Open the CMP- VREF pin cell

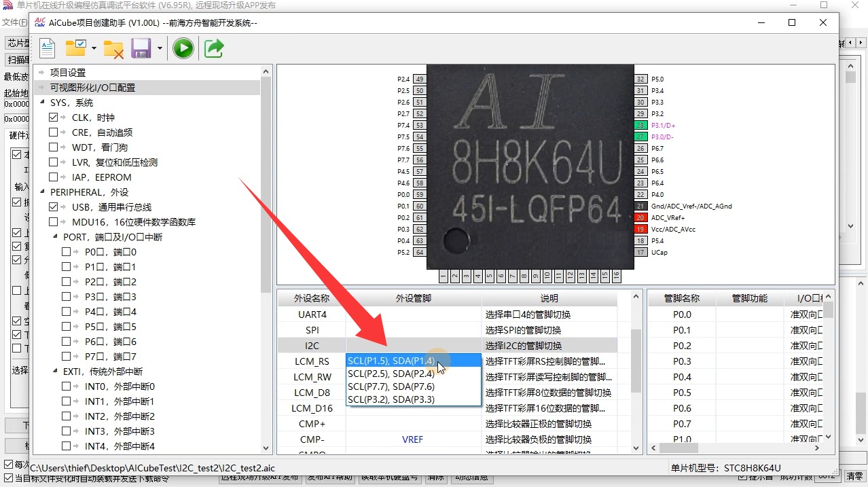click(x=414, y=439)
